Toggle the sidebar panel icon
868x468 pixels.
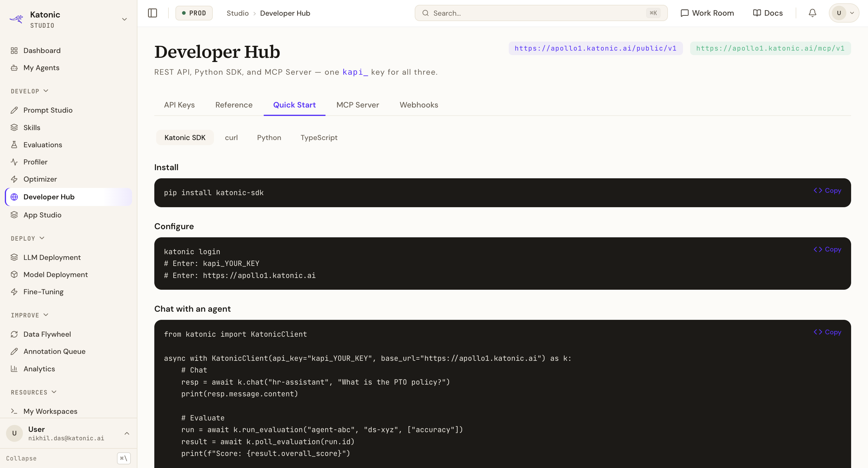click(x=153, y=13)
